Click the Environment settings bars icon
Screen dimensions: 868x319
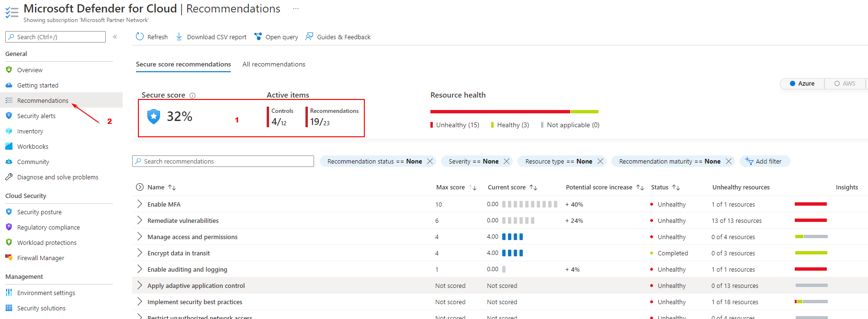pyautogui.click(x=9, y=293)
